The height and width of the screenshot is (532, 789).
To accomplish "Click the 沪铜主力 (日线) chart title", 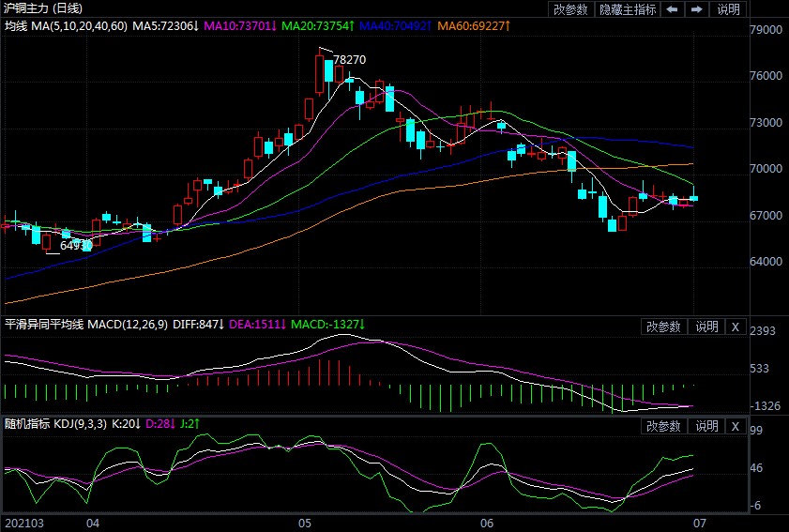I will tap(44, 8).
